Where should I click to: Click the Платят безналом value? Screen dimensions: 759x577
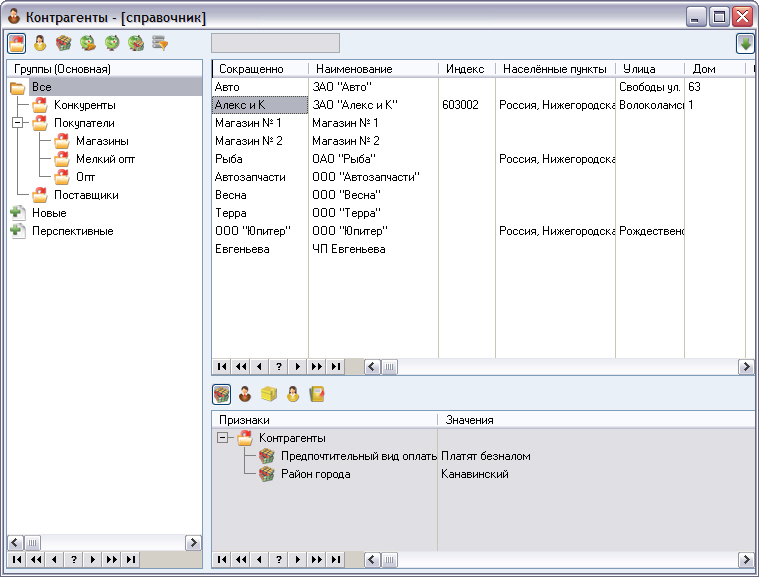click(x=486, y=456)
